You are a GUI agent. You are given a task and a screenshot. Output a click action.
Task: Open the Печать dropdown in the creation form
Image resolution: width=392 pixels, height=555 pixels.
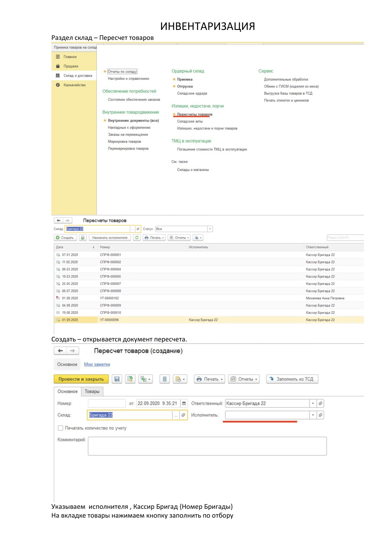210,379
